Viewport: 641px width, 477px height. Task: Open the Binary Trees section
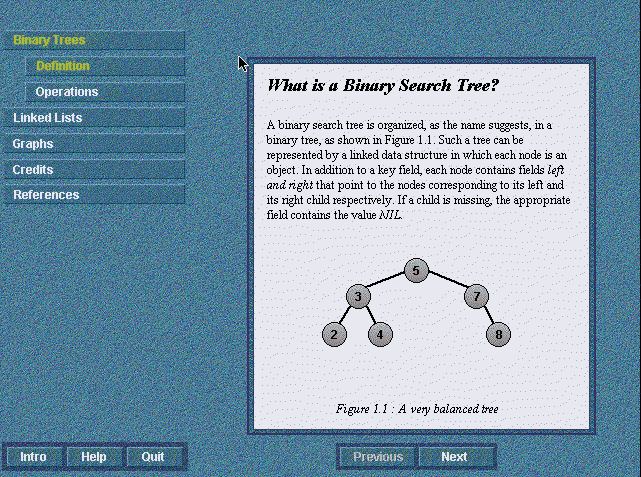point(94,40)
